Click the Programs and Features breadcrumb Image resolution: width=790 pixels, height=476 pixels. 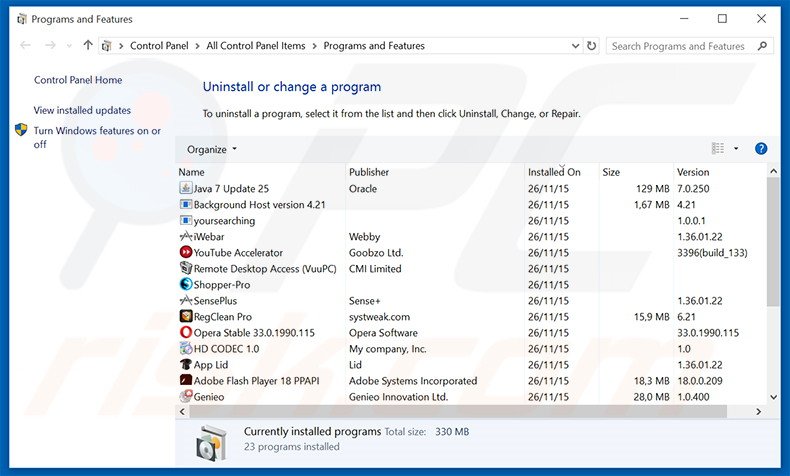tap(374, 46)
